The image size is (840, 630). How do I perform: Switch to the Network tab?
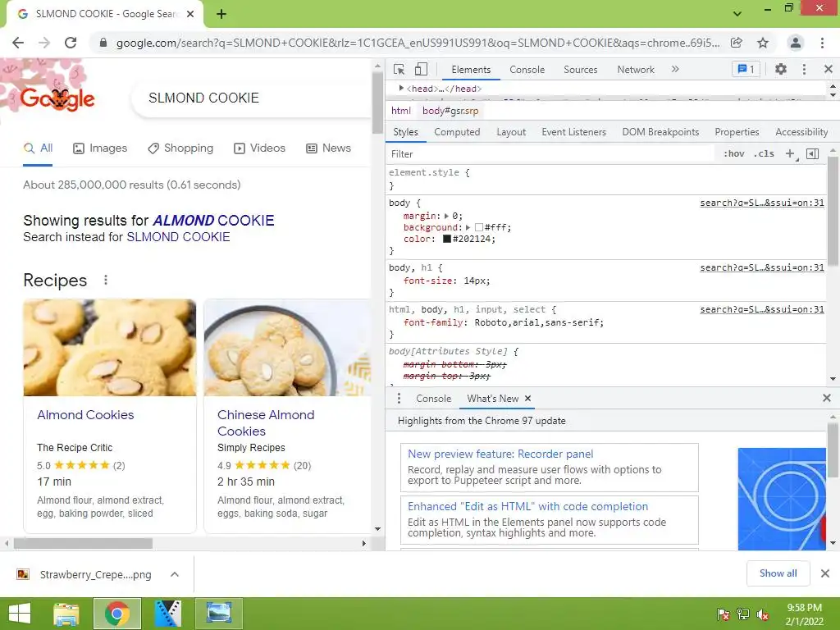coord(636,70)
